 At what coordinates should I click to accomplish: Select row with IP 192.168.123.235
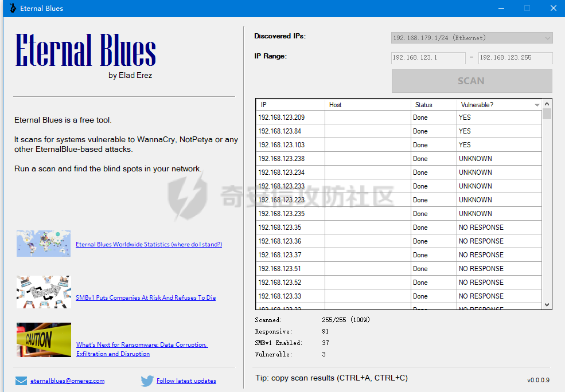pos(399,213)
